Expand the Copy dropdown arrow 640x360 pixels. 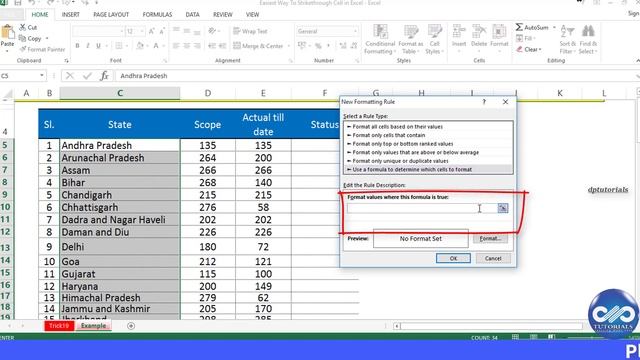tap(47, 38)
